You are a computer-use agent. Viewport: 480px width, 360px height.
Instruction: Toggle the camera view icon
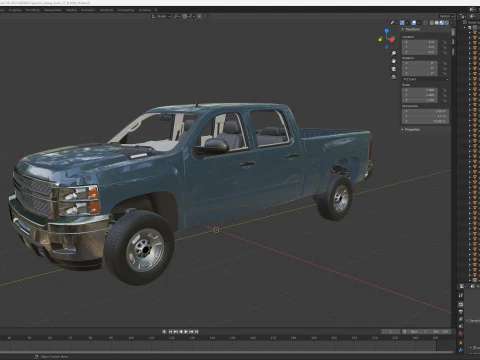pos(394,69)
